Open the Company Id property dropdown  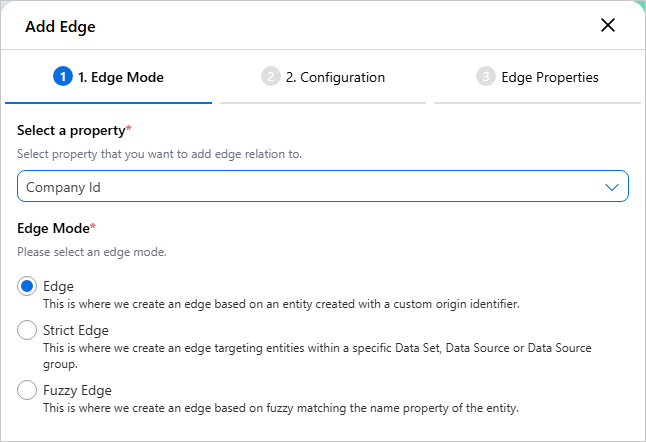323,187
